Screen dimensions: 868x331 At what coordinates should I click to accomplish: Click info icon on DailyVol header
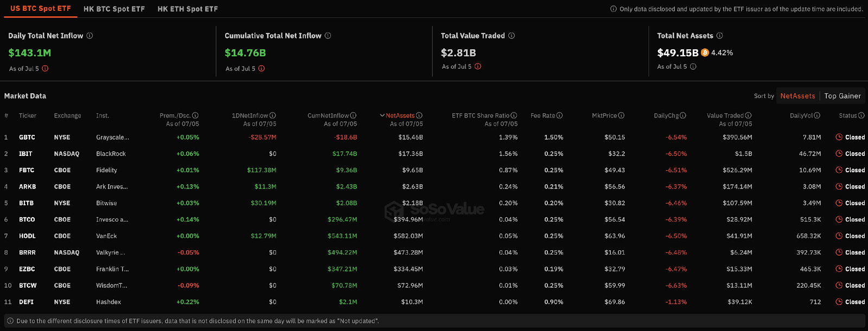pyautogui.click(x=817, y=115)
